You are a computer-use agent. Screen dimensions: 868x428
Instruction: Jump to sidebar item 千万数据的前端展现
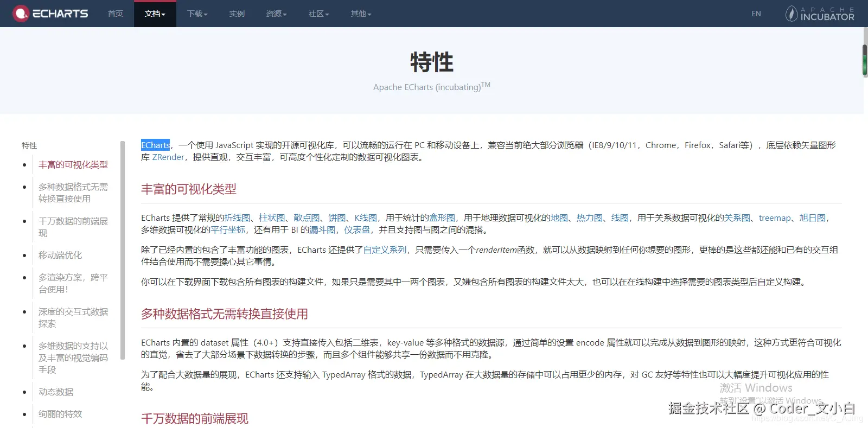pyautogui.click(x=73, y=227)
